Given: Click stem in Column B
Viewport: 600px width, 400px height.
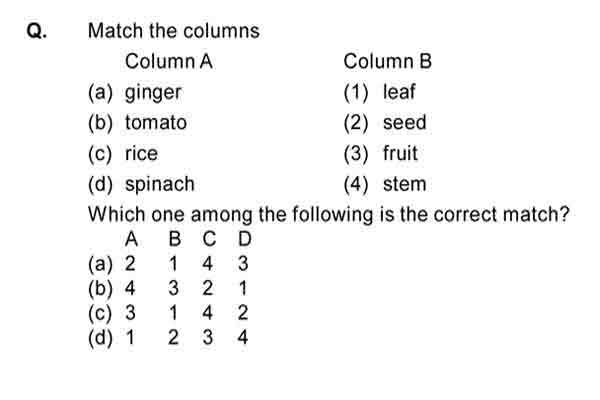Looking at the screenshot, I should 404,184.
